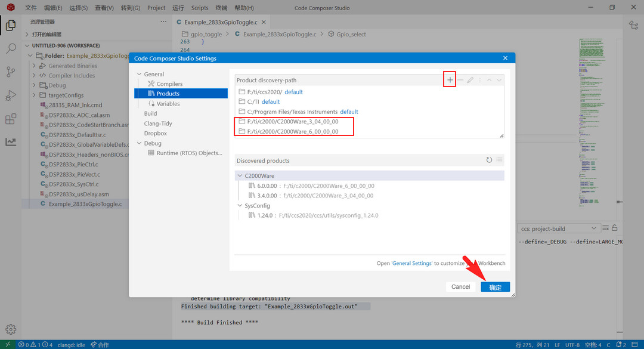
Task: Open the Search view in activity bar
Action: (11, 49)
